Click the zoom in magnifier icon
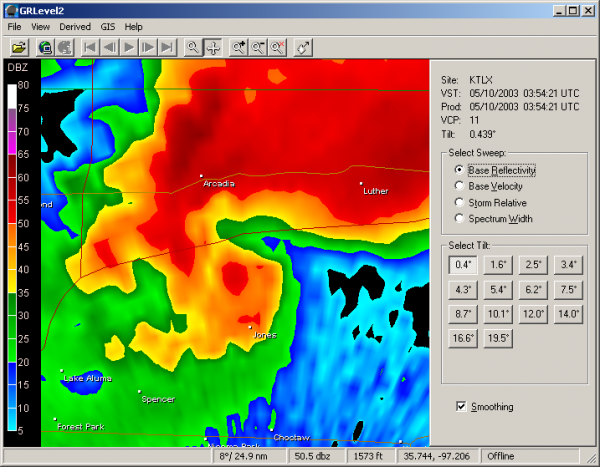 pos(239,48)
